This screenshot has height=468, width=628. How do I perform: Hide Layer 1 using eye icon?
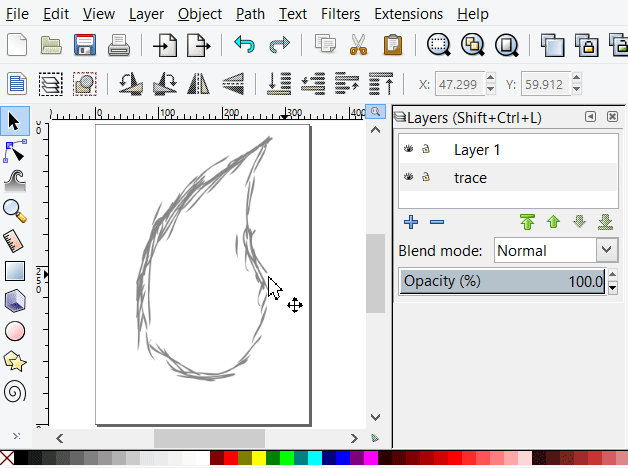coord(408,149)
